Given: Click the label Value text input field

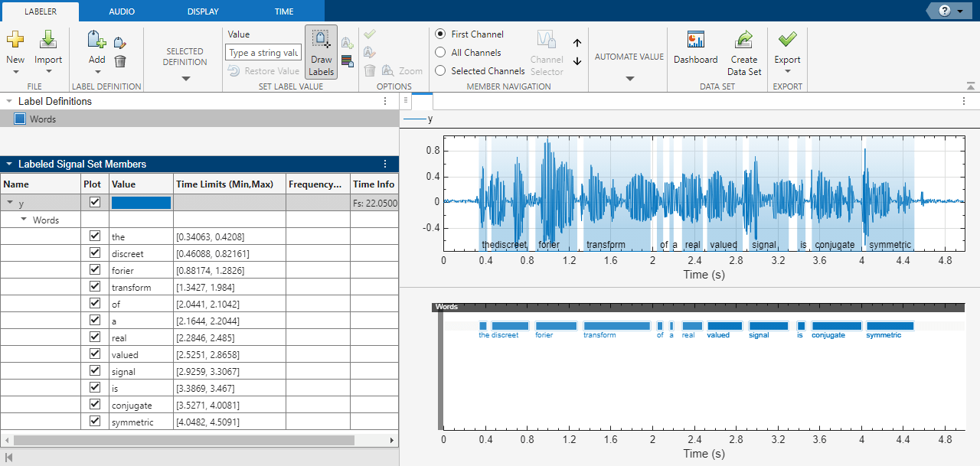Looking at the screenshot, I should pos(263,53).
